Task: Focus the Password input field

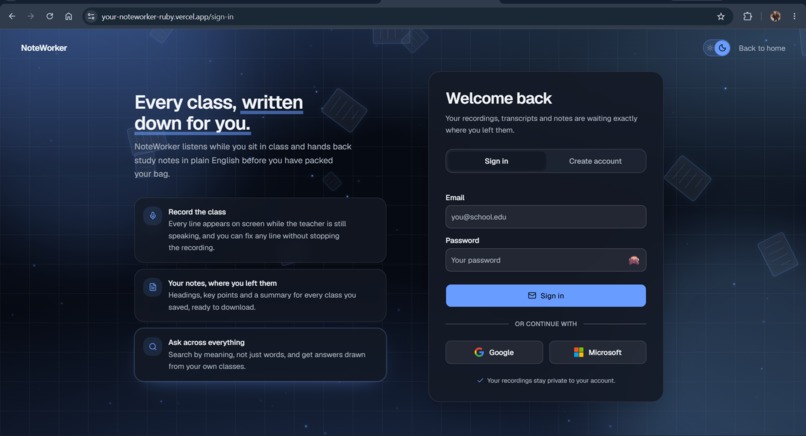Action: (x=546, y=260)
